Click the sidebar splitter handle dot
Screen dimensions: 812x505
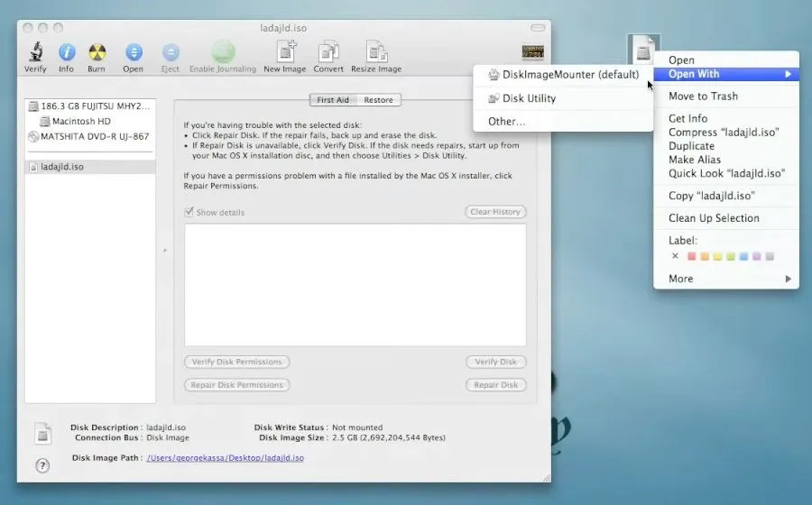(165, 251)
